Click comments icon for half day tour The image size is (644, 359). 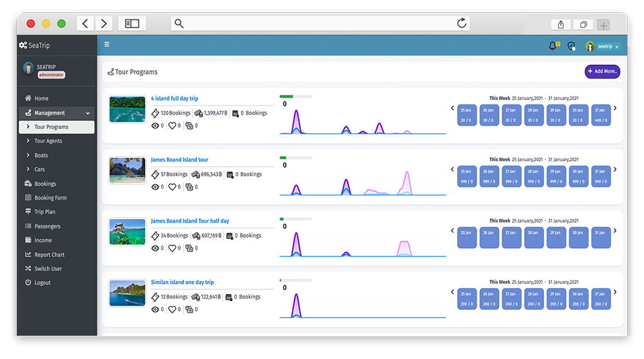tap(189, 248)
